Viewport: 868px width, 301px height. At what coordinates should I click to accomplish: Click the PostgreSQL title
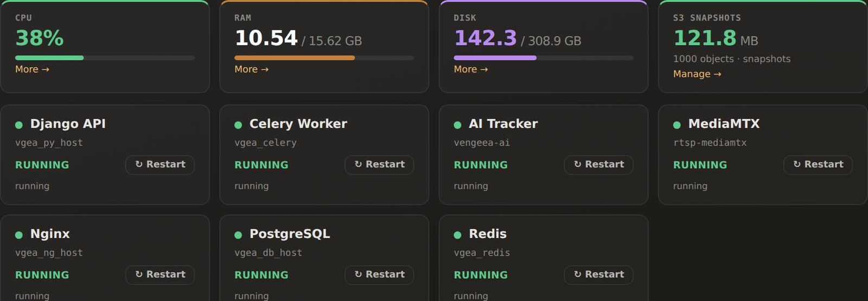point(290,234)
